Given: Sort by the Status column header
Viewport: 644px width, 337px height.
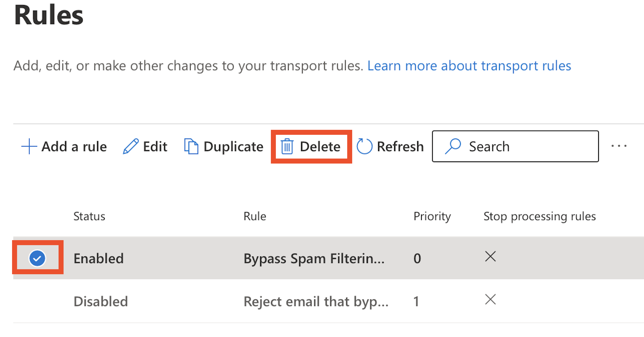Looking at the screenshot, I should [89, 216].
